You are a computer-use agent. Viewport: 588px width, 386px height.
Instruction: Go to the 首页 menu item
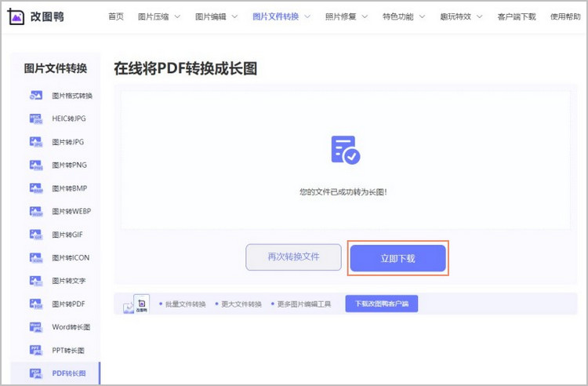point(116,16)
